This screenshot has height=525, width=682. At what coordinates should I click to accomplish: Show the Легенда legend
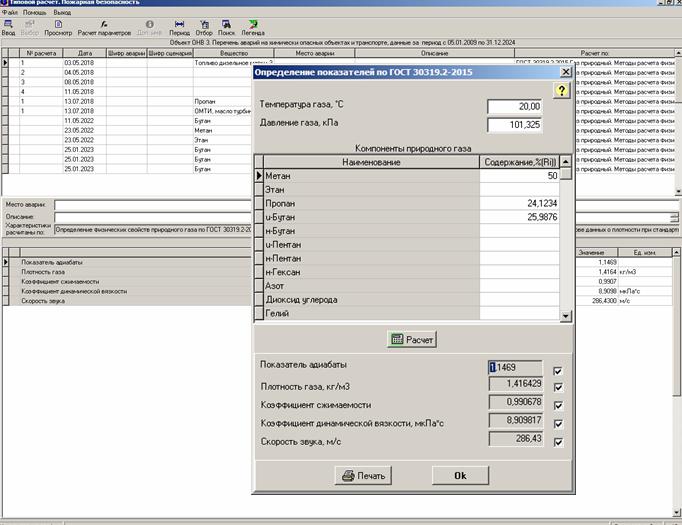tap(253, 27)
